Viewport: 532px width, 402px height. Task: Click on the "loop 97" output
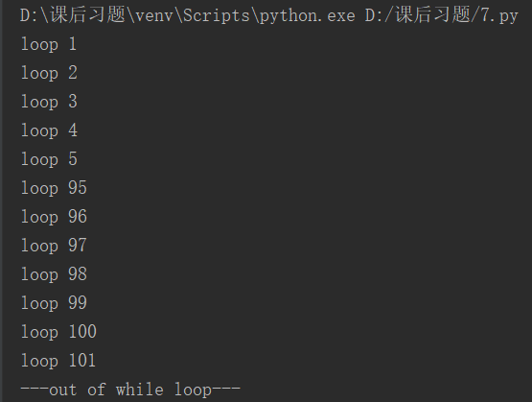(54, 246)
